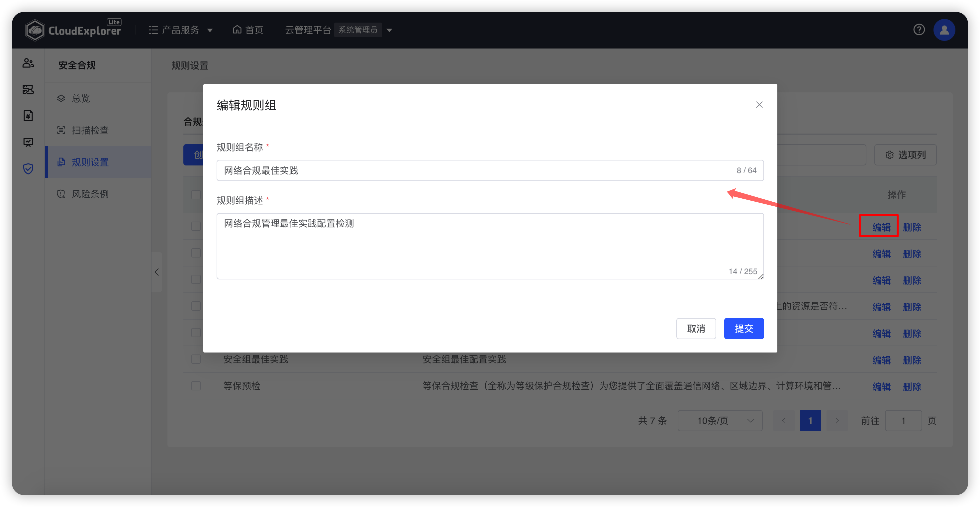The width and height of the screenshot is (980, 507).
Task: Click 删除 in the 等保预检 row
Action: click(x=912, y=386)
